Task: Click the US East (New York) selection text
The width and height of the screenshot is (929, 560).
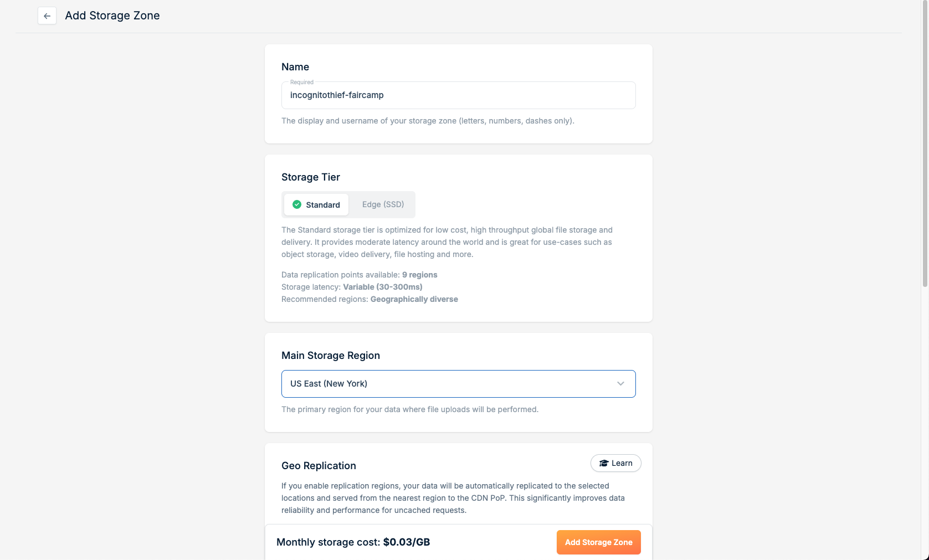Action: [329, 384]
